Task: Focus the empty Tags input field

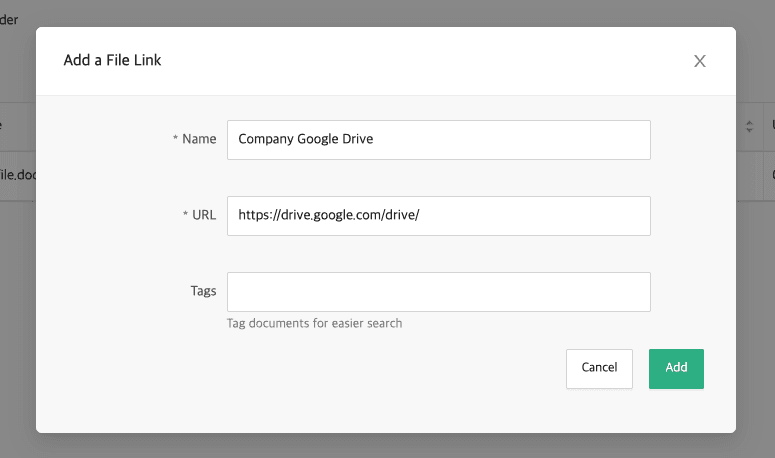Action: 438,292
